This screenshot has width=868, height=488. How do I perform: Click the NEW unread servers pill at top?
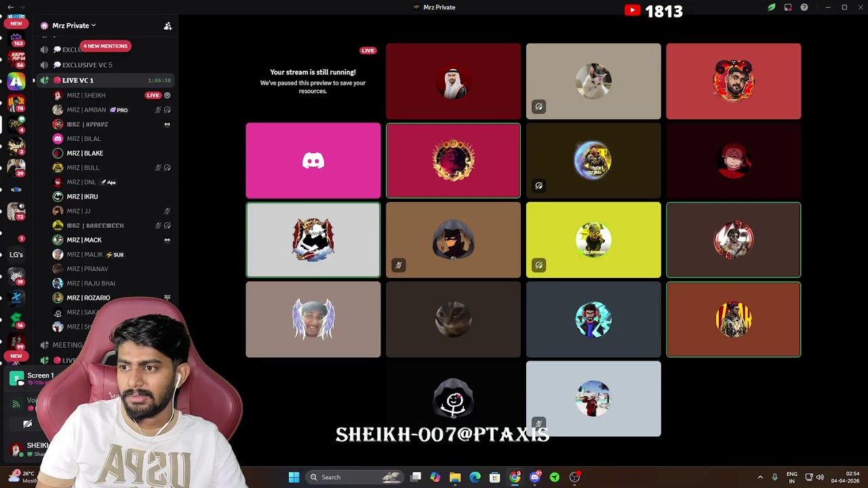pos(16,24)
